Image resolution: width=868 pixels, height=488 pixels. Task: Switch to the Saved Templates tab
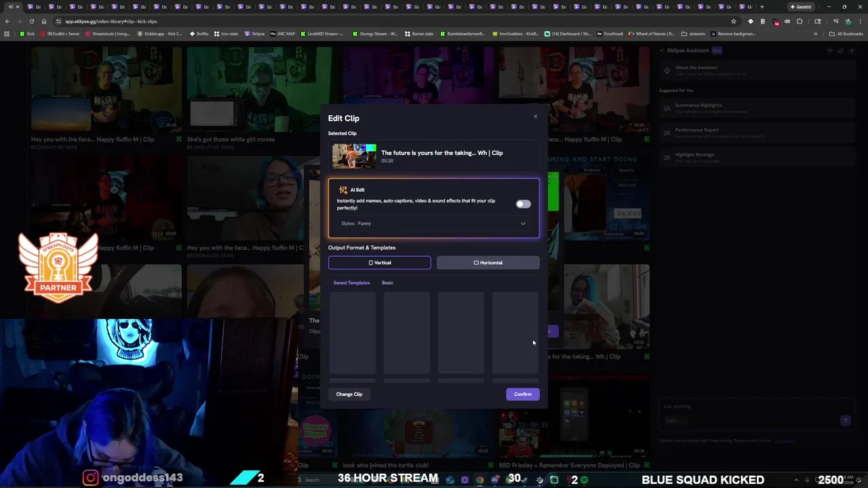[x=351, y=283]
